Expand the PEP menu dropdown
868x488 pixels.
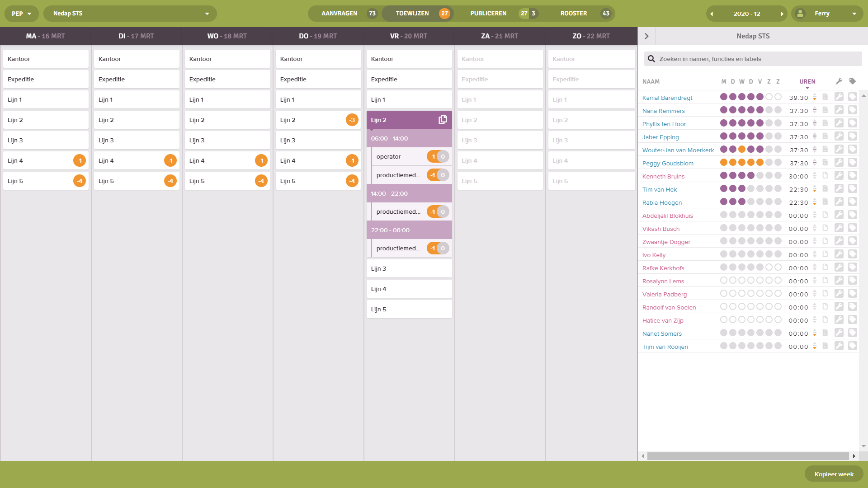point(21,14)
